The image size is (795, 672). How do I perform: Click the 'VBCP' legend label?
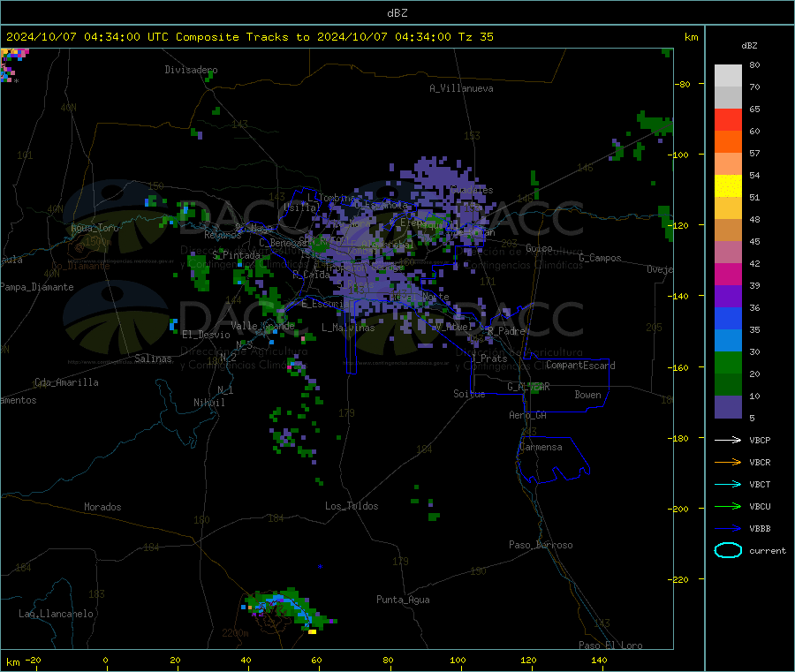pos(760,440)
